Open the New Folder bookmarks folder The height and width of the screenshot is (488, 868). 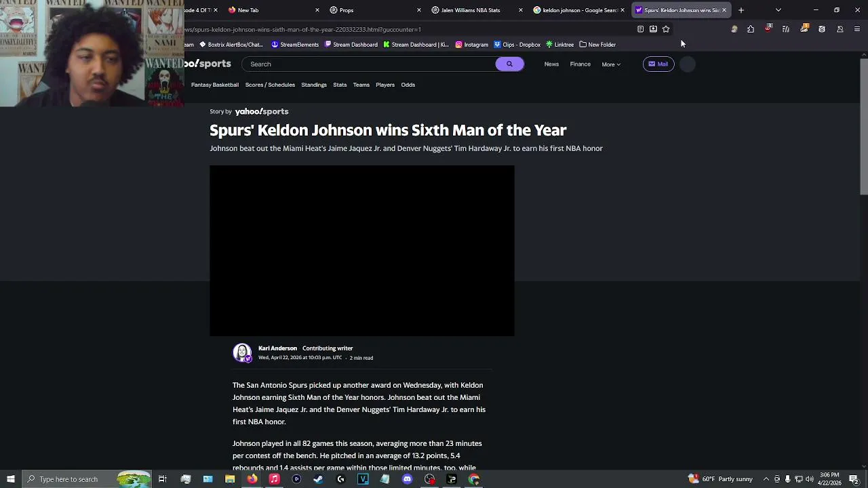pos(597,45)
